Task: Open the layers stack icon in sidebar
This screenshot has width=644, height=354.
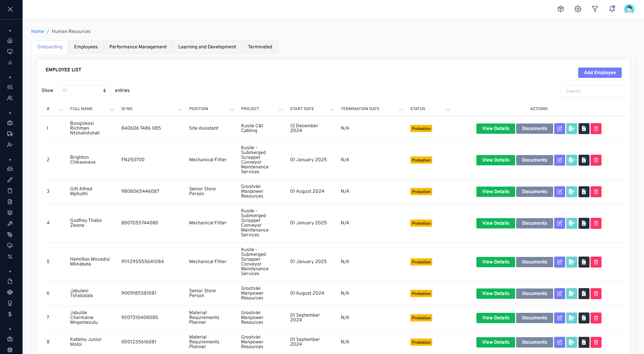Action: [x=10, y=213]
